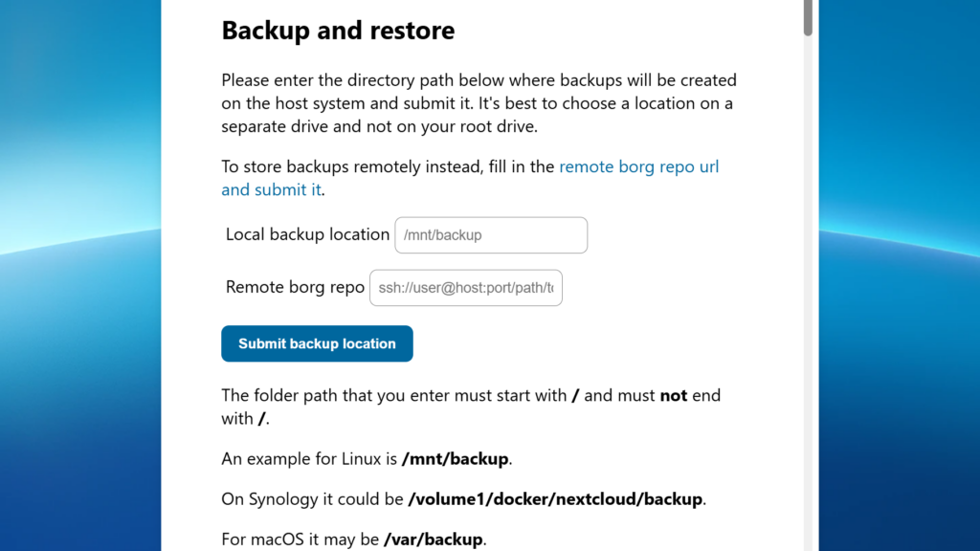Click the desktop wallpaper left of the page
The image size is (980, 551).
coord(81,275)
